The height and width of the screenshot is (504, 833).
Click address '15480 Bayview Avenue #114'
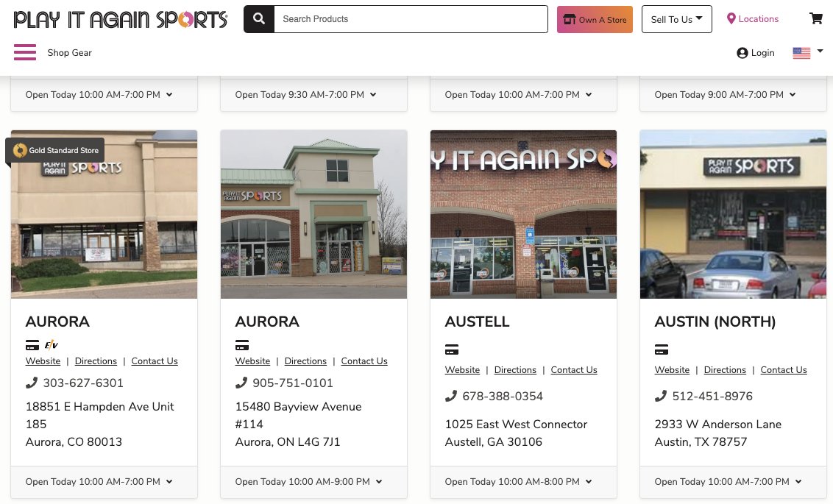298,415
